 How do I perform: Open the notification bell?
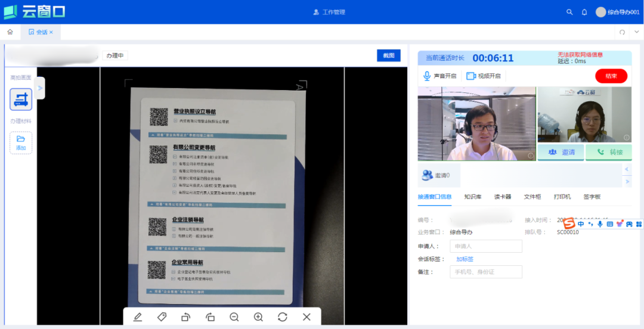[584, 13]
